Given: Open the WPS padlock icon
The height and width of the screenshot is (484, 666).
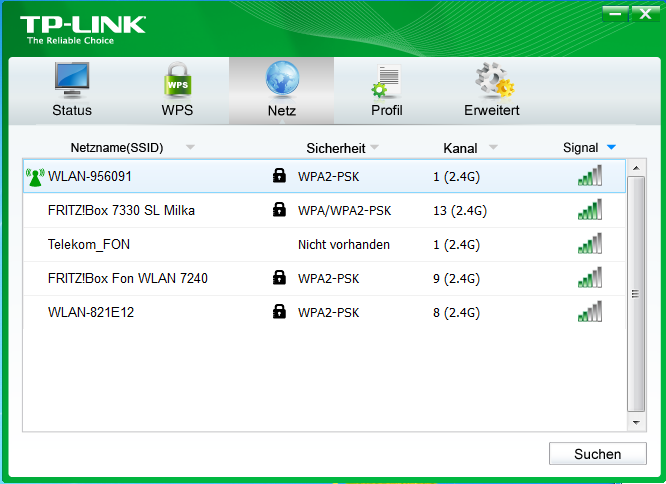Looking at the screenshot, I should (x=178, y=79).
